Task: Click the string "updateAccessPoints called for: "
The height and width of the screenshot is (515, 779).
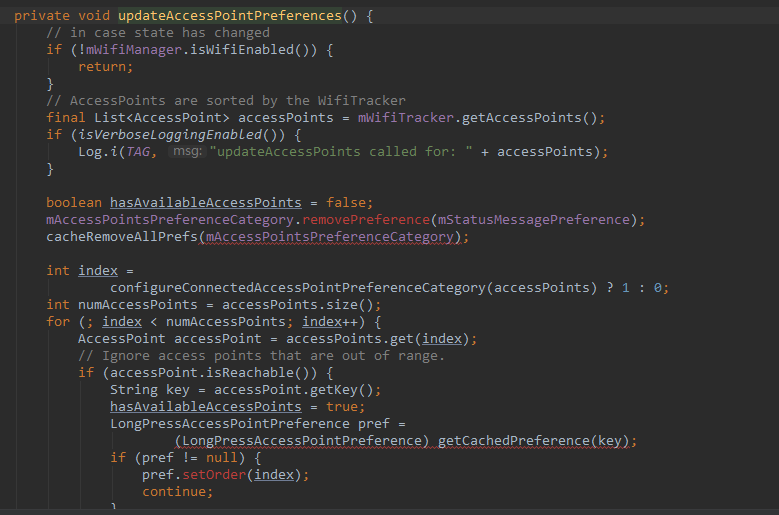Action: 341,151
